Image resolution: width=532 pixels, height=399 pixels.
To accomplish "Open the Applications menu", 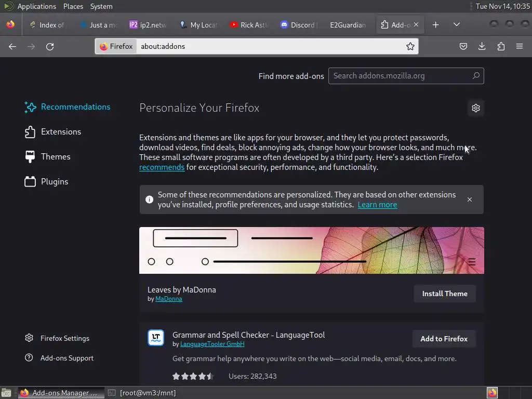I will [x=37, y=6].
